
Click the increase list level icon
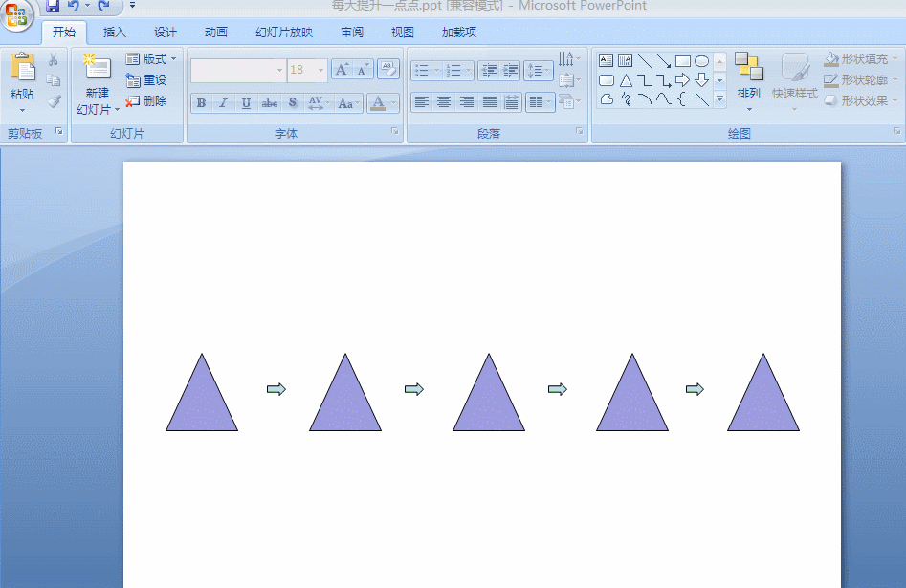[x=511, y=71]
